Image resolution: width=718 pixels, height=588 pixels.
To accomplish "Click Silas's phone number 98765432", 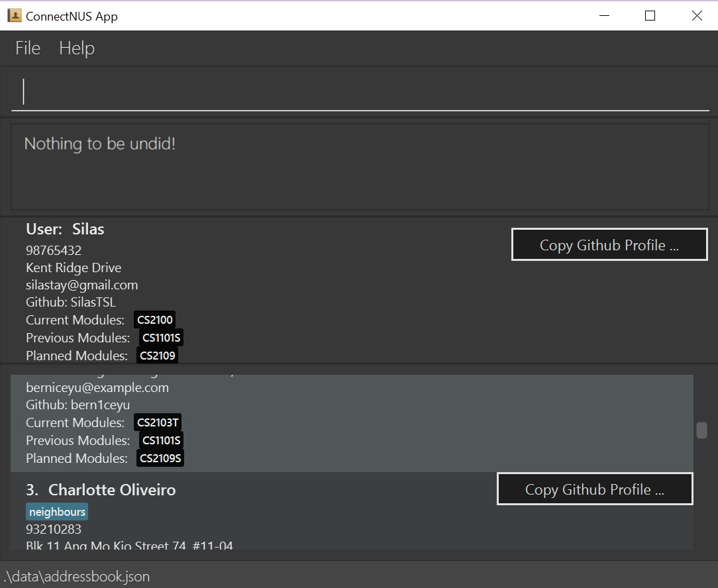I will [54, 250].
